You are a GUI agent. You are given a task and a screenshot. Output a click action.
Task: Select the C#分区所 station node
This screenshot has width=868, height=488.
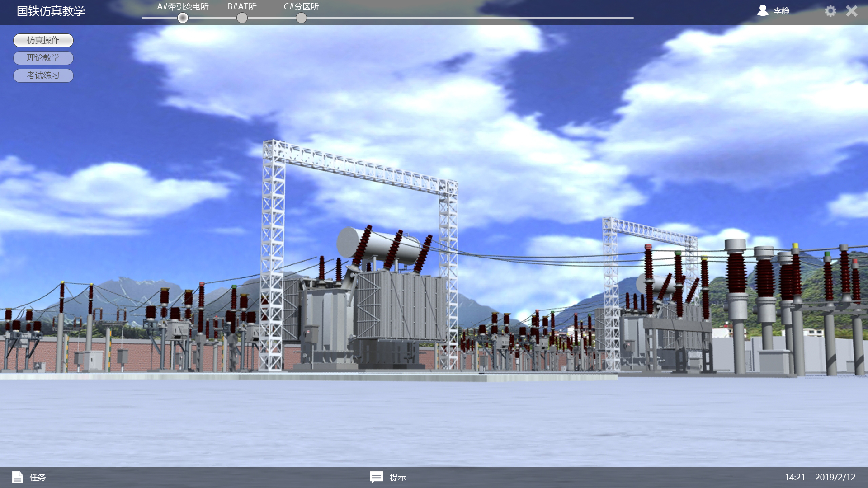[301, 18]
